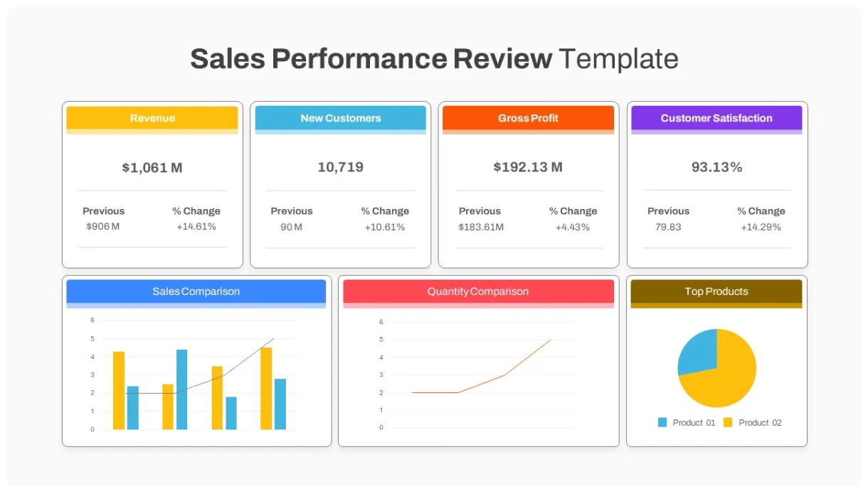868x494 pixels.
Task: Click the Previous value 90 M
Action: (292, 227)
